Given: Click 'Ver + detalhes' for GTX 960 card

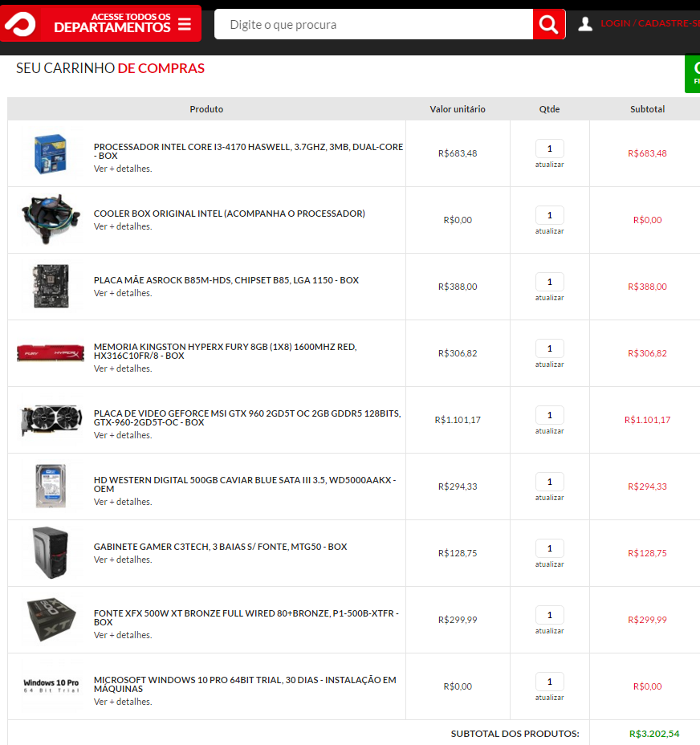Looking at the screenshot, I should click(123, 435).
